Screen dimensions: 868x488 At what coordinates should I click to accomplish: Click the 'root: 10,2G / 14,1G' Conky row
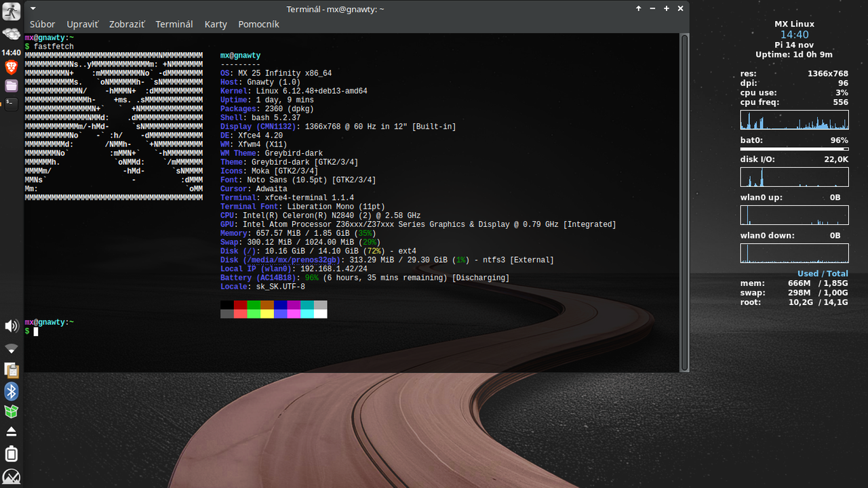point(794,302)
